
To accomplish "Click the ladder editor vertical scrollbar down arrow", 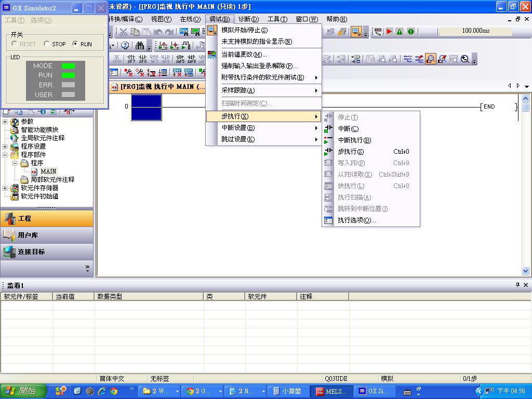I will (525, 271).
